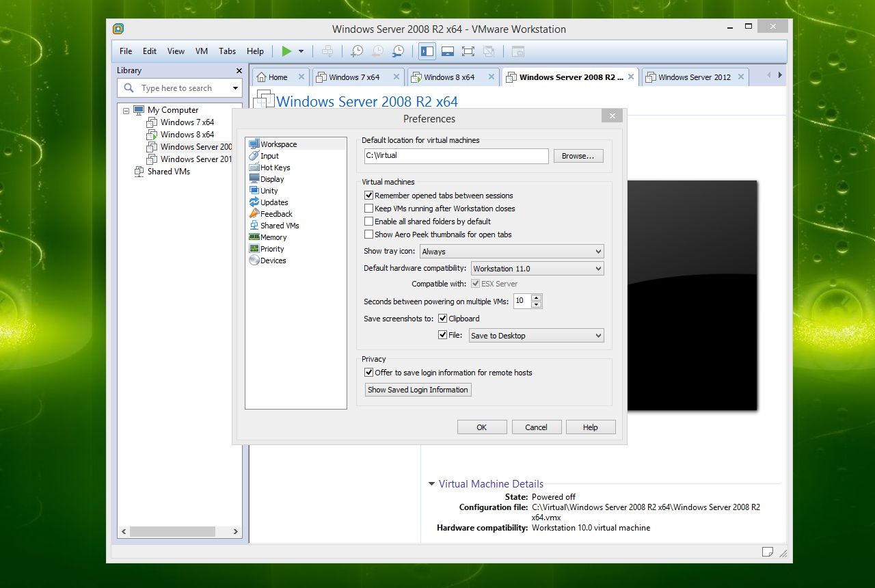The height and width of the screenshot is (588, 875).
Task: Open the snapshot manager wrench-clock icon
Action: [398, 51]
